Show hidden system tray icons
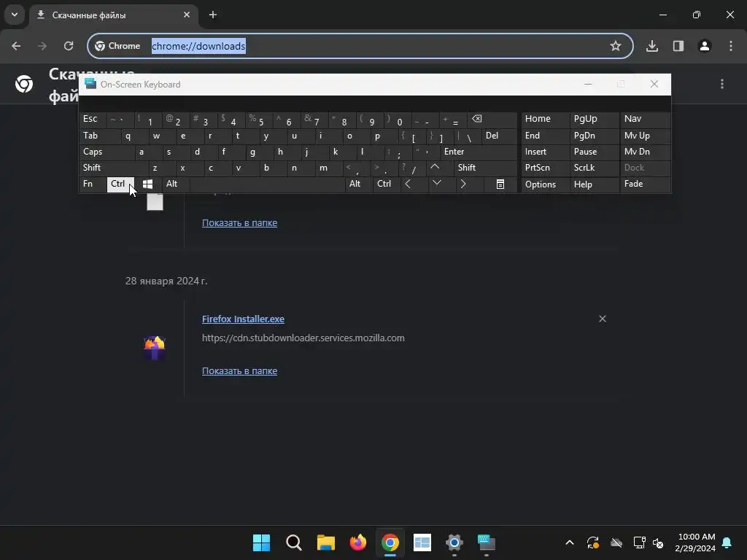 (569, 542)
